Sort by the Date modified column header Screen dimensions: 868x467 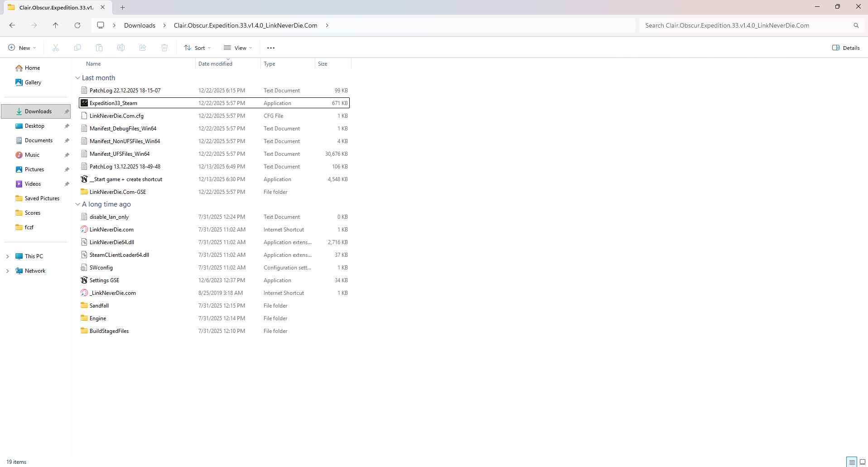click(x=215, y=64)
